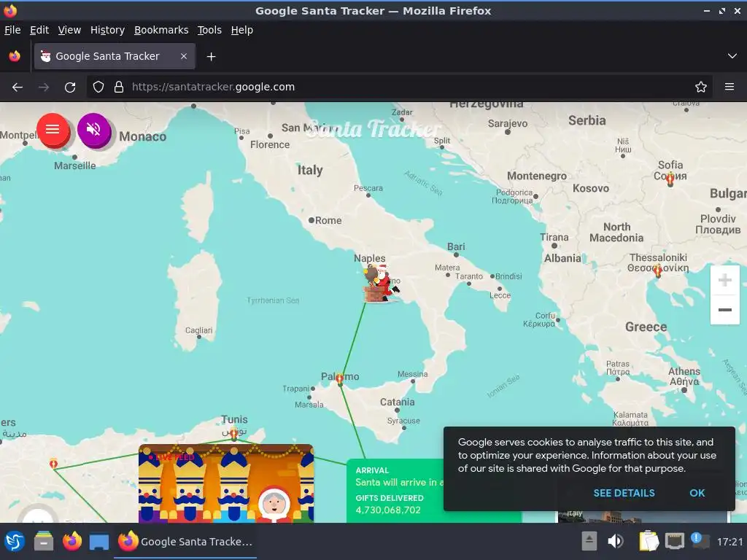Screen dimensions: 747x560
Task: Click the volume speaker tray icon
Action: 615,542
